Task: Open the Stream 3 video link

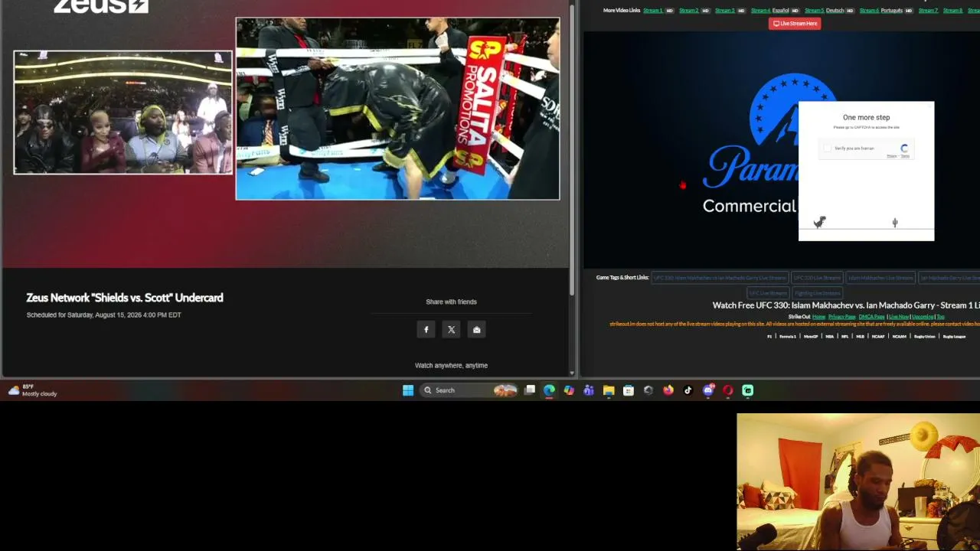Action: click(x=724, y=11)
